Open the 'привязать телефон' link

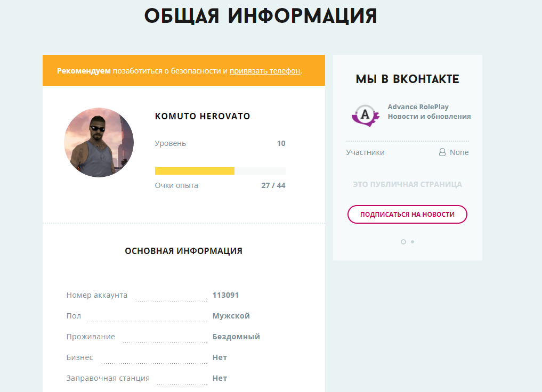[x=265, y=71]
